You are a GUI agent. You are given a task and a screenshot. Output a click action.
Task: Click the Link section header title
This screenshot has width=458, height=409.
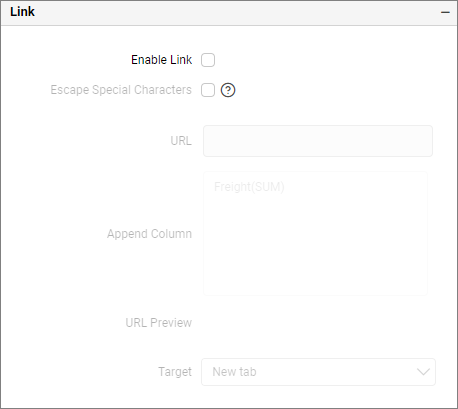click(22, 12)
